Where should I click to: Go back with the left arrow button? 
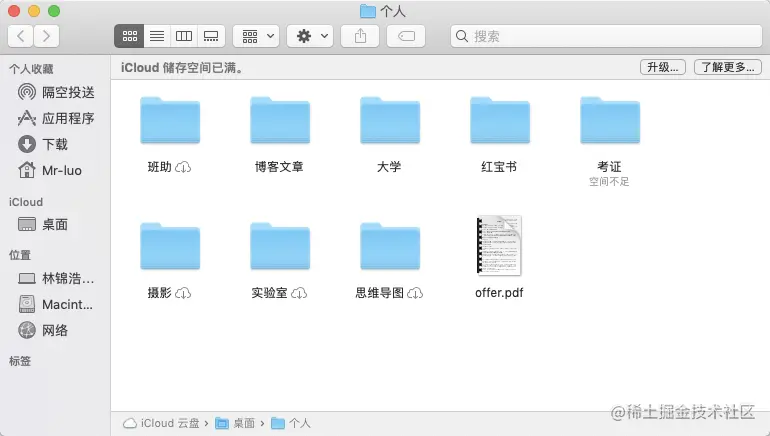pos(21,36)
